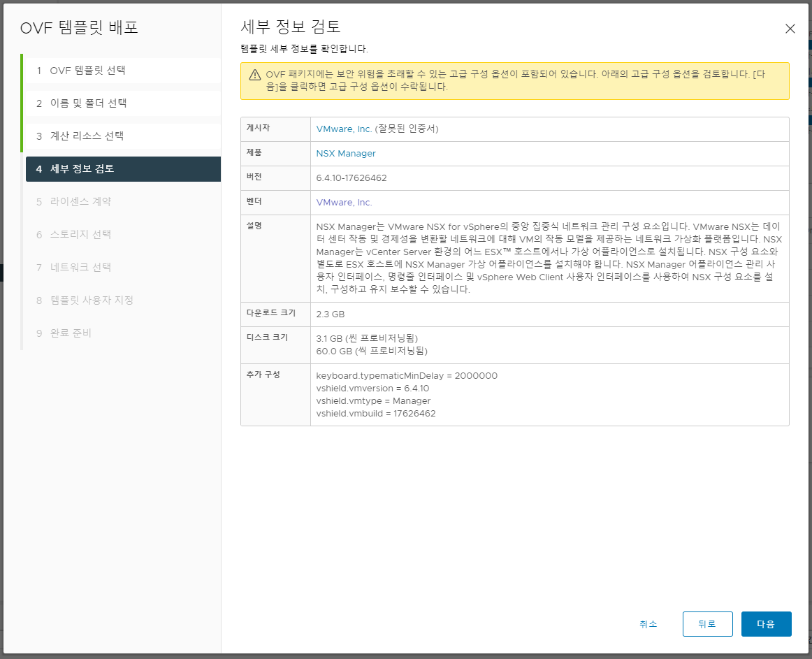Click the 게시자 row label
This screenshot has width=812, height=659.
[x=258, y=128]
